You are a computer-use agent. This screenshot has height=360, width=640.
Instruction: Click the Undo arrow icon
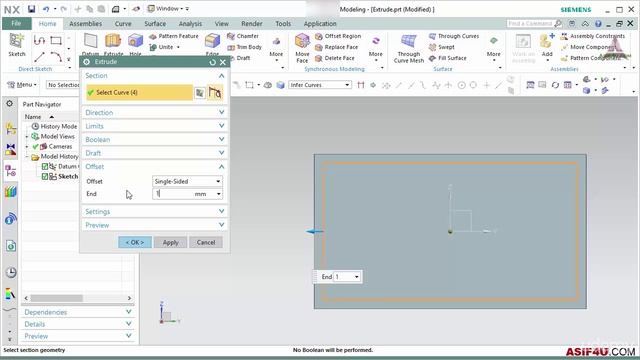click(46, 9)
